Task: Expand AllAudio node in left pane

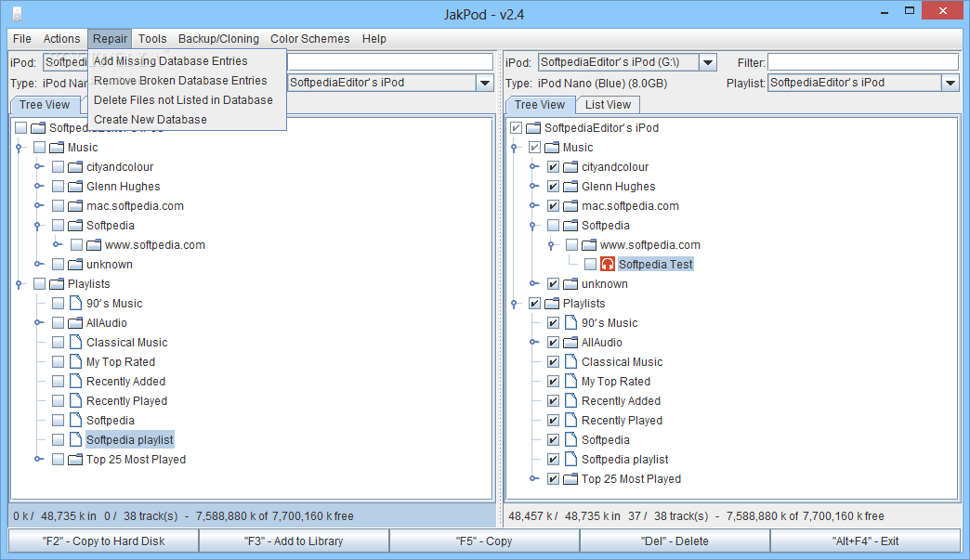Action: pyautogui.click(x=39, y=322)
